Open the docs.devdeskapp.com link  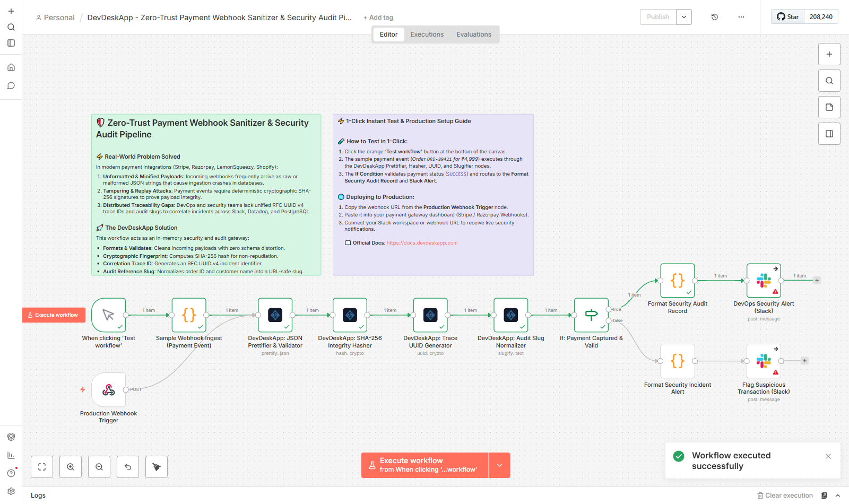click(422, 243)
